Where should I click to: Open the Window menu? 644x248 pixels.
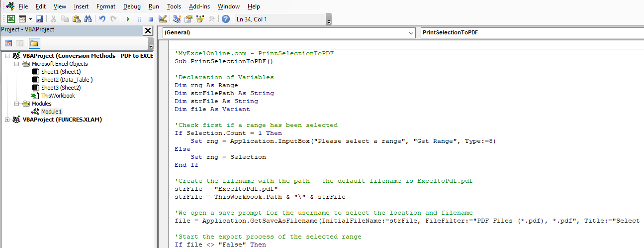tap(229, 6)
